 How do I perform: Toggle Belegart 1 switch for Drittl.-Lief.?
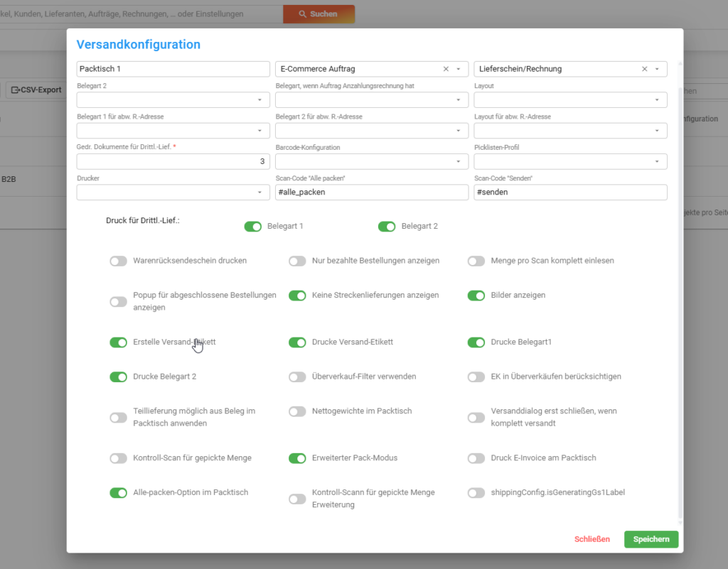(253, 227)
